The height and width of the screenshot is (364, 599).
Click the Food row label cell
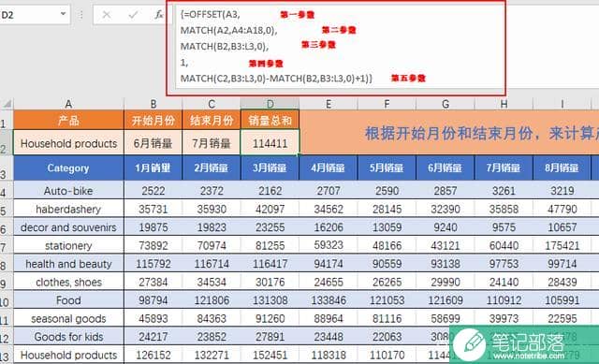(x=68, y=300)
